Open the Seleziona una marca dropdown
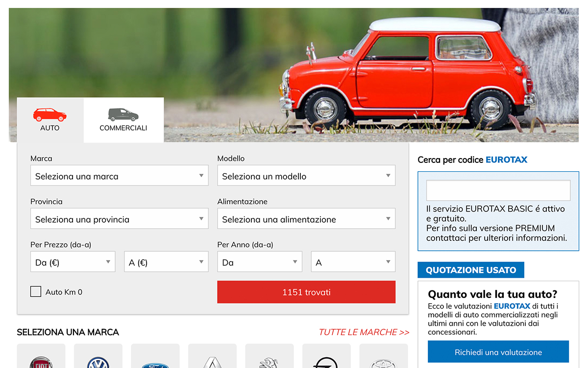The image size is (588, 368). tap(119, 175)
